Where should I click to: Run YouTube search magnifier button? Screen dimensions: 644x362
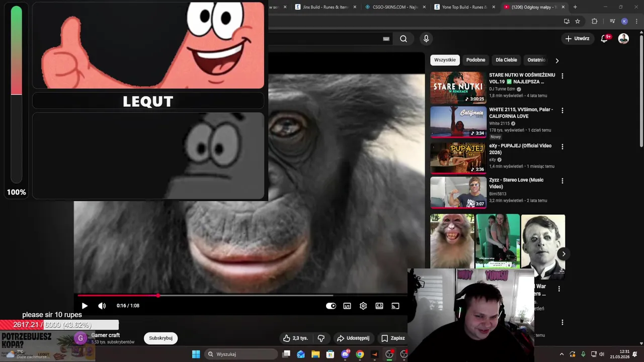point(404,39)
